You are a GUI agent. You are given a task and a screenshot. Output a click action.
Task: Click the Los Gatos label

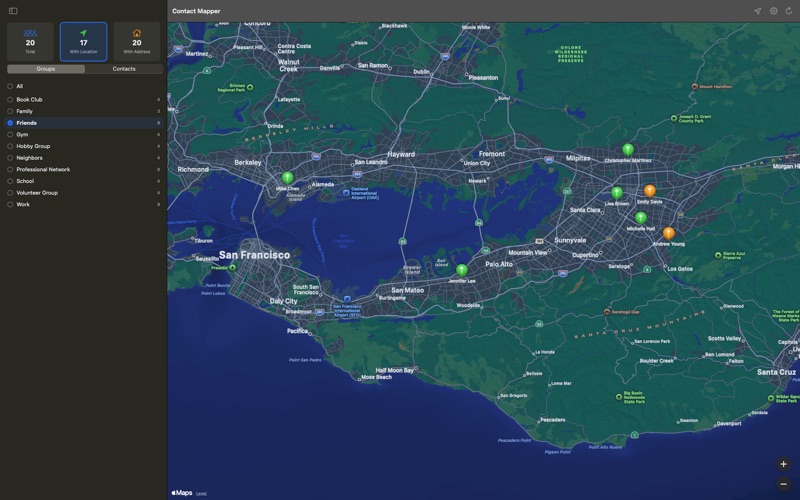coord(680,269)
